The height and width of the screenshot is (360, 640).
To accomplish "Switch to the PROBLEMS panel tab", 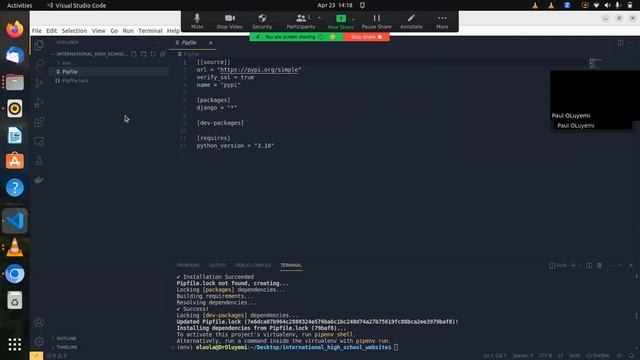I will pyautogui.click(x=188, y=265).
